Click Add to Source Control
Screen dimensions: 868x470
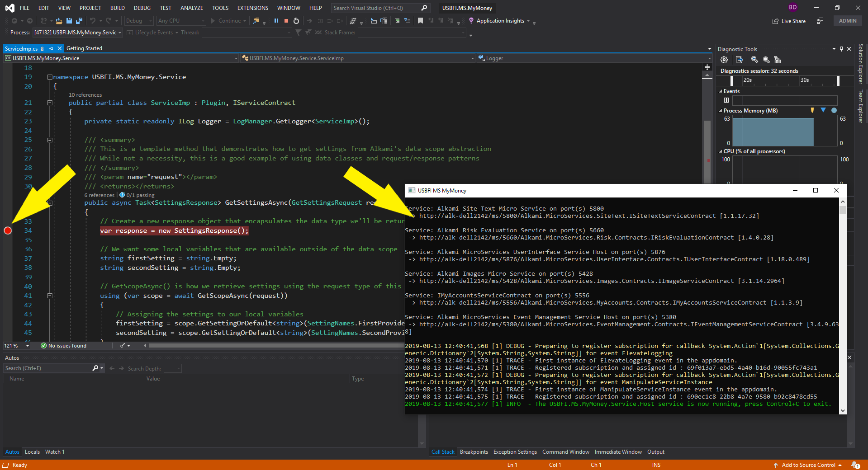pos(808,465)
